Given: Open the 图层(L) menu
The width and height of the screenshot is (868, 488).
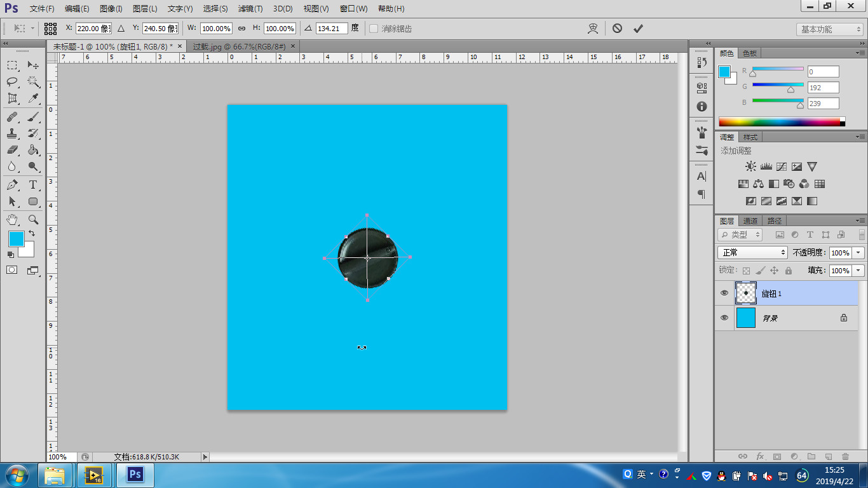Looking at the screenshot, I should pos(145,9).
